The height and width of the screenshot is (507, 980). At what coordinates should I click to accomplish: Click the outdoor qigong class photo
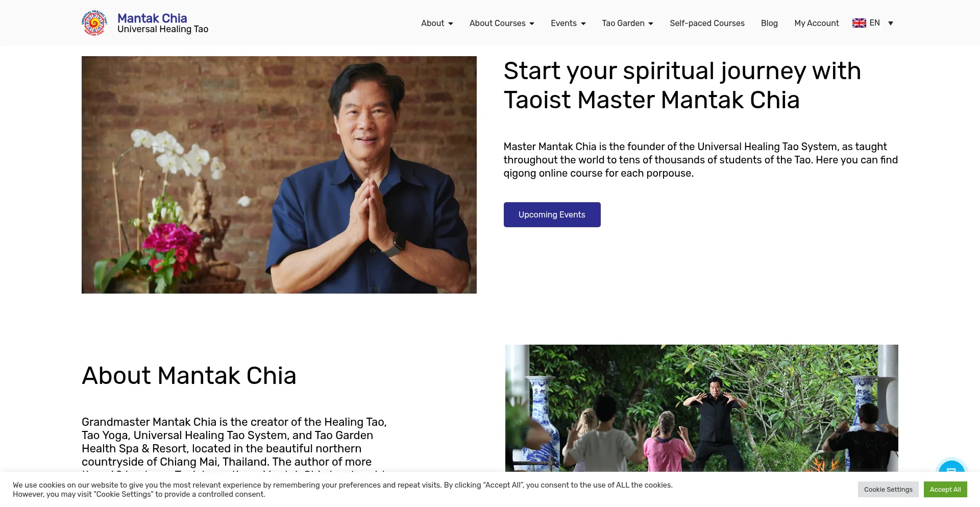(702, 408)
